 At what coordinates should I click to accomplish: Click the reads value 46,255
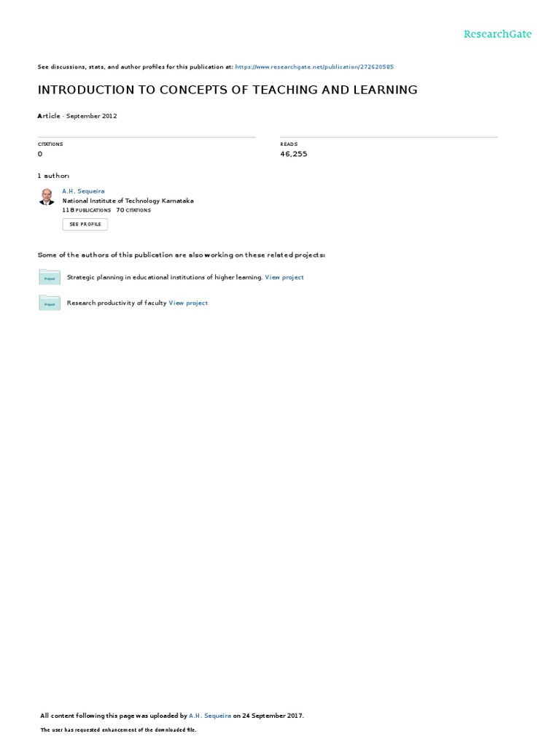[x=294, y=154]
